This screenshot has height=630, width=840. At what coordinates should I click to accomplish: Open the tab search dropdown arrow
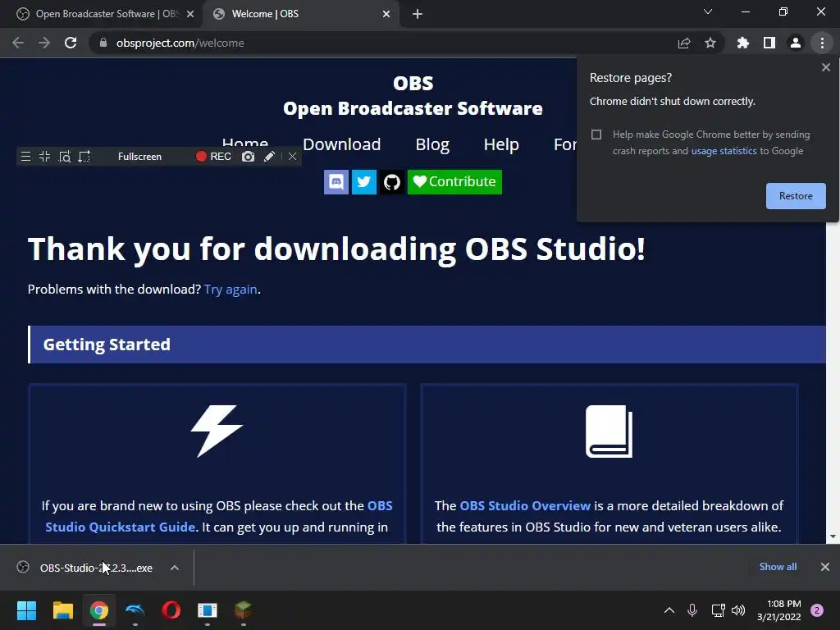[x=708, y=11]
